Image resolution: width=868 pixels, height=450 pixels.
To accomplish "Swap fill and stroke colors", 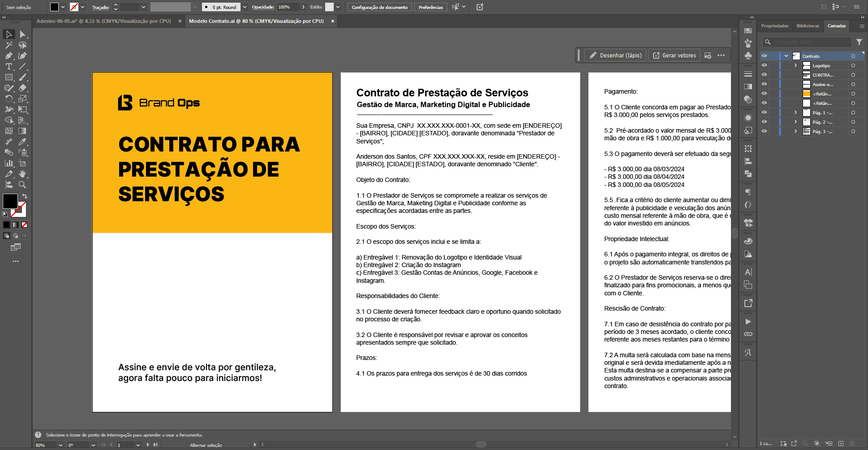I will [25, 197].
